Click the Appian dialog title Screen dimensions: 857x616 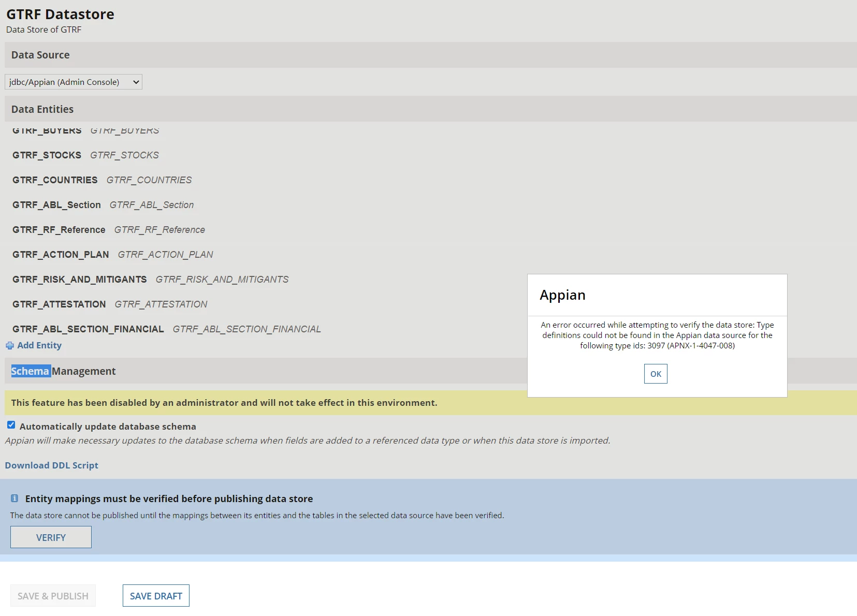point(562,295)
